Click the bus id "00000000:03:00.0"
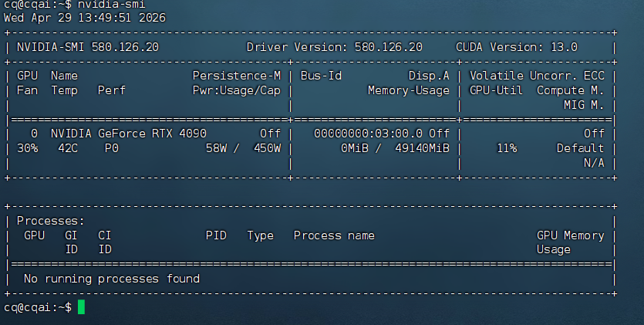This screenshot has height=325, width=644. [369, 134]
